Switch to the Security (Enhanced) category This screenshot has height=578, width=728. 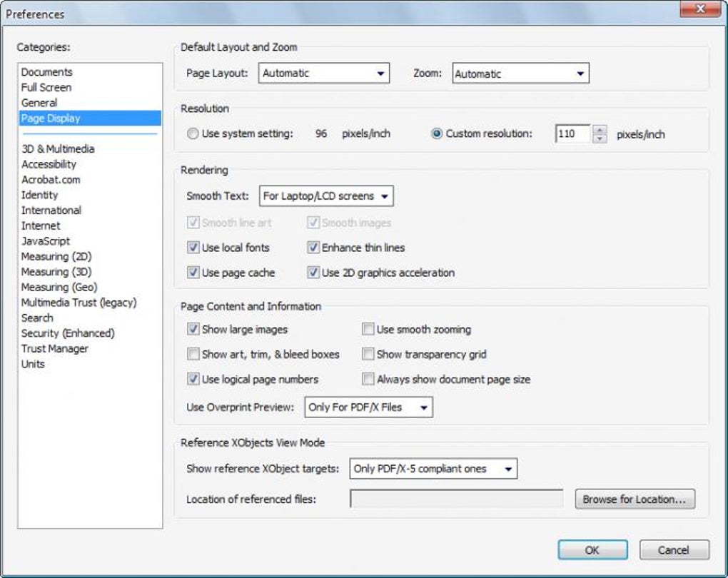point(68,333)
